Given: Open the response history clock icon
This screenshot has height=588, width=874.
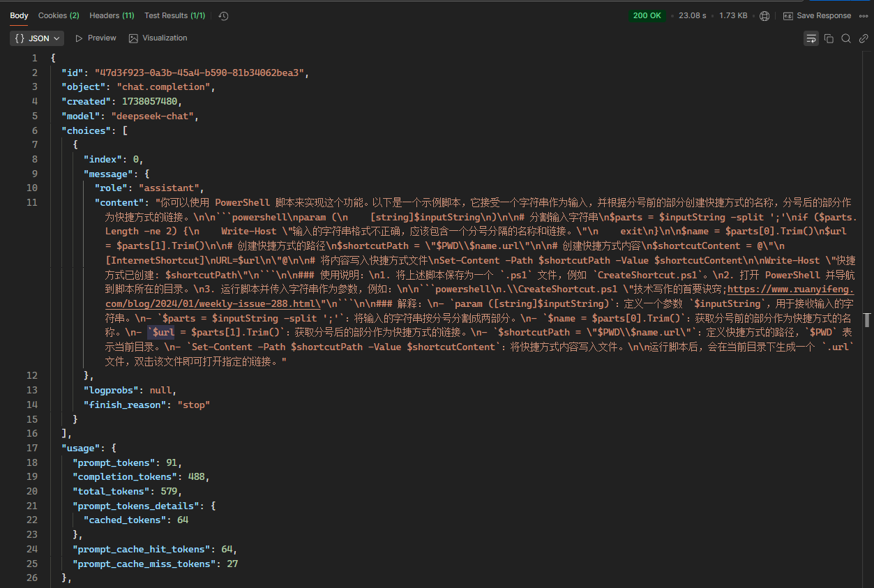Looking at the screenshot, I should (223, 15).
